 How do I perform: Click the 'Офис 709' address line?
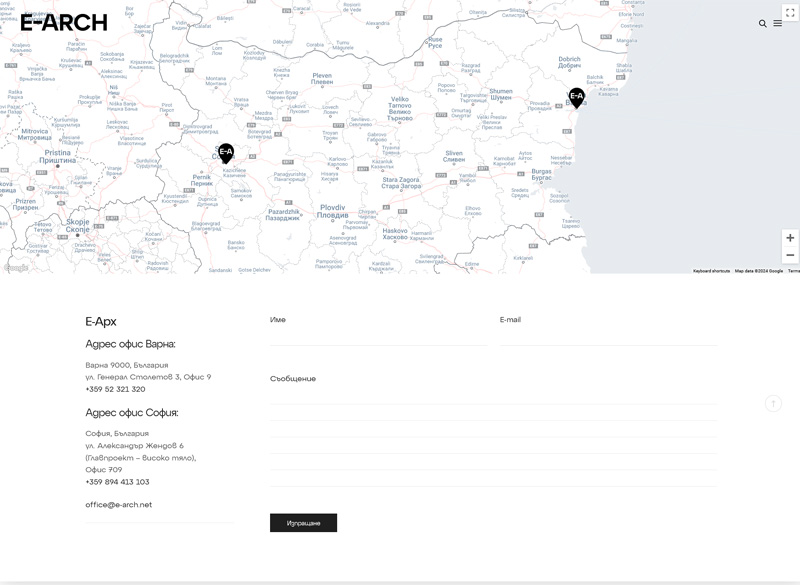(x=104, y=470)
